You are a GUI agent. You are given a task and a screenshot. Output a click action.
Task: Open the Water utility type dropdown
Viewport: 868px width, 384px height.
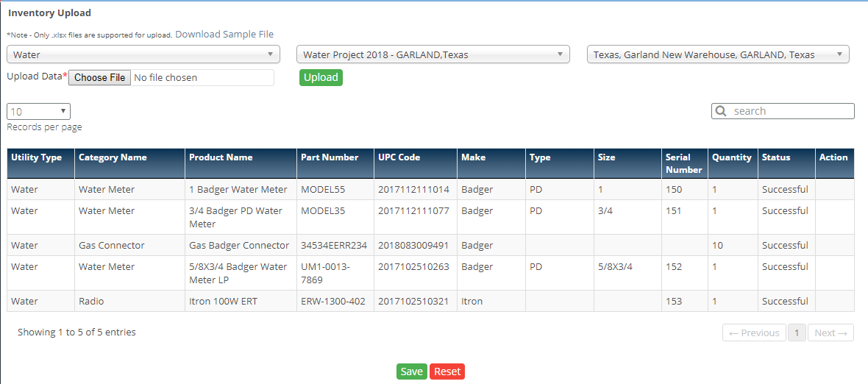pyautogui.click(x=143, y=54)
